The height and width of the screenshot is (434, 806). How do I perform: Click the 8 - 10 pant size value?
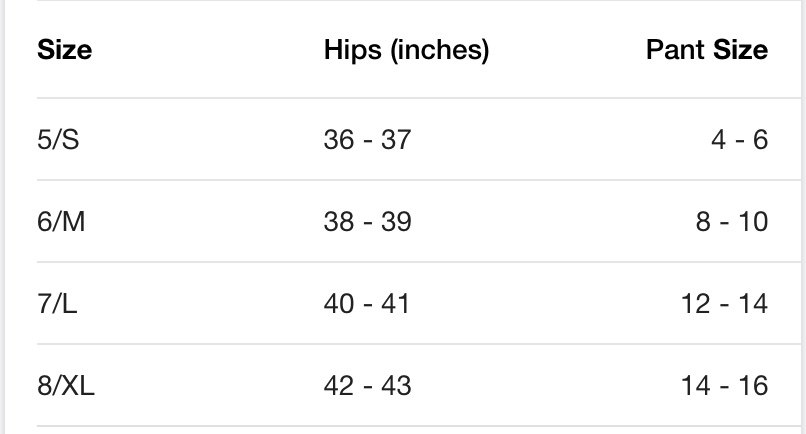click(732, 222)
